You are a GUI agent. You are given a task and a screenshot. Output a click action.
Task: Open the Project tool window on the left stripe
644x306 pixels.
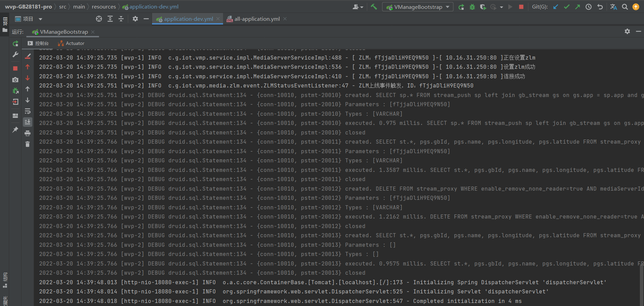pos(5,25)
